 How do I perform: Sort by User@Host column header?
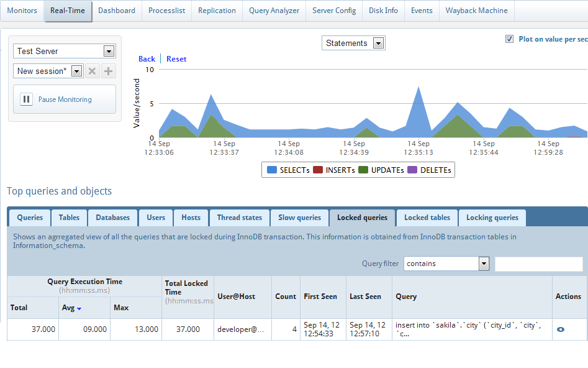(x=243, y=297)
